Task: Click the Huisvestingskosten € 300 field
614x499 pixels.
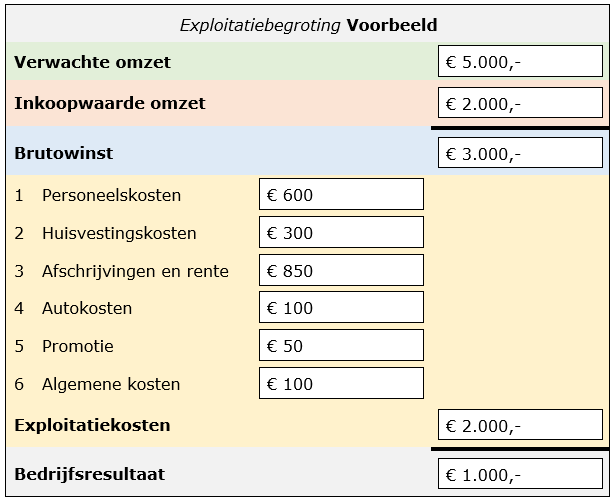Action: (x=340, y=233)
